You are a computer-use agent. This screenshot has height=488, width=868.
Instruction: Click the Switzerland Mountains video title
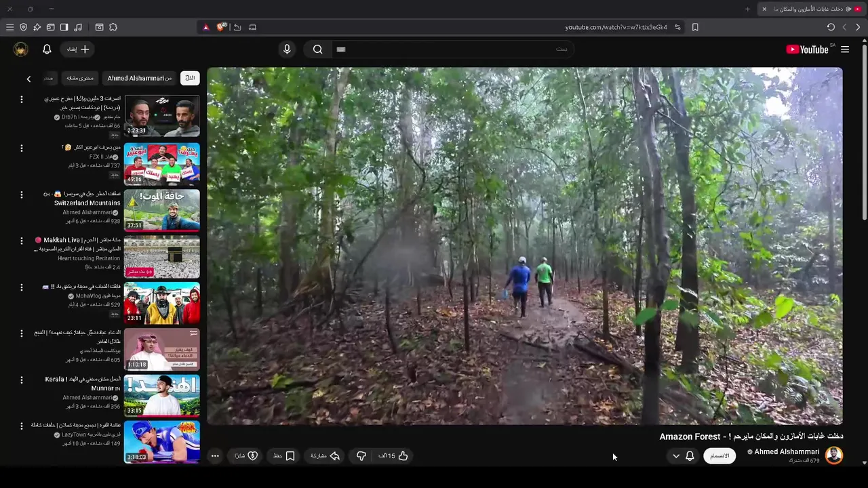click(x=82, y=198)
